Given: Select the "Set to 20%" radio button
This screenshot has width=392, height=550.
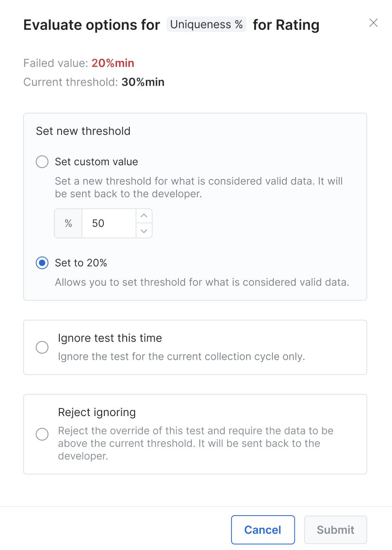Looking at the screenshot, I should tap(42, 263).
